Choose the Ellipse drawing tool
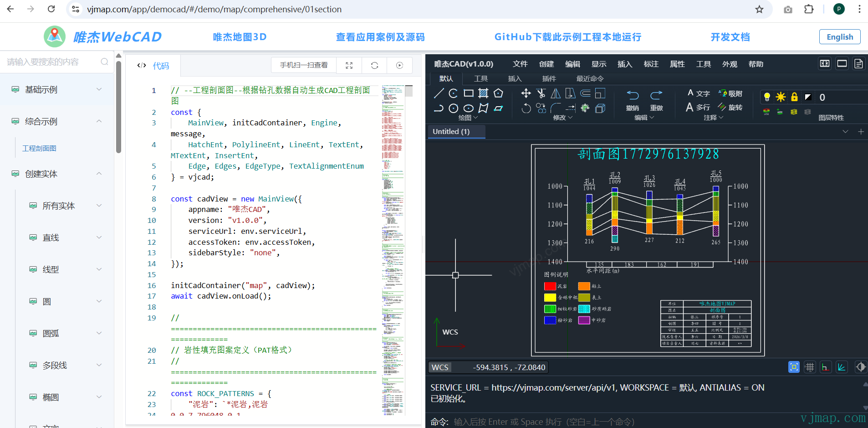Image resolution: width=868 pixels, height=428 pixels. [x=468, y=108]
